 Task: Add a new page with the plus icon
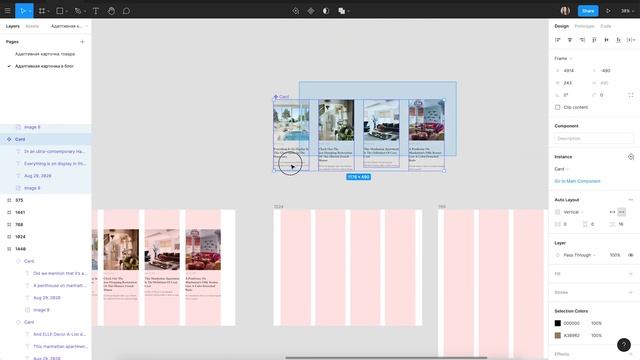pos(82,42)
